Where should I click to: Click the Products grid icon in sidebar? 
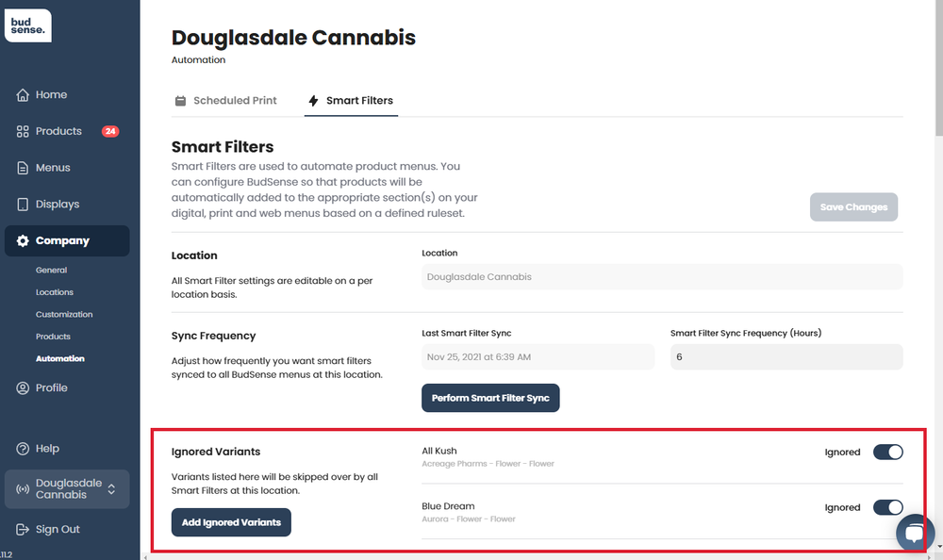23,132
